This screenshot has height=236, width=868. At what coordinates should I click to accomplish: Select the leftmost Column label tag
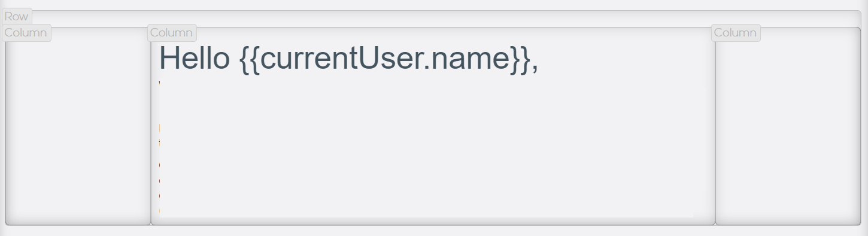click(26, 32)
